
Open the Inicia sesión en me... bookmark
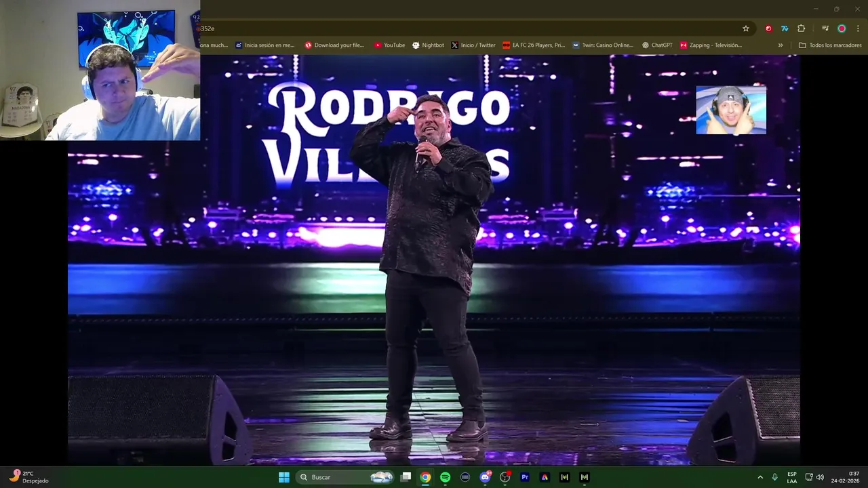pos(264,45)
